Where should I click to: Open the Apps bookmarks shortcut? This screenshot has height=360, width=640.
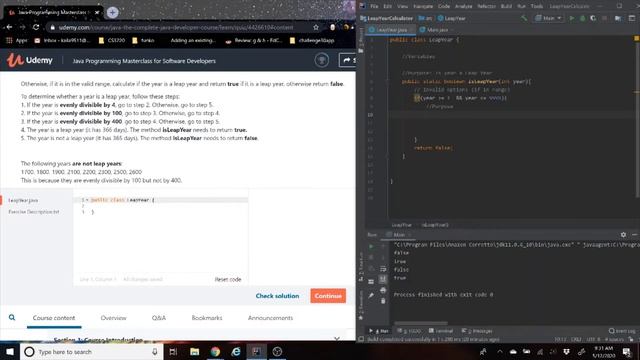tap(17, 40)
